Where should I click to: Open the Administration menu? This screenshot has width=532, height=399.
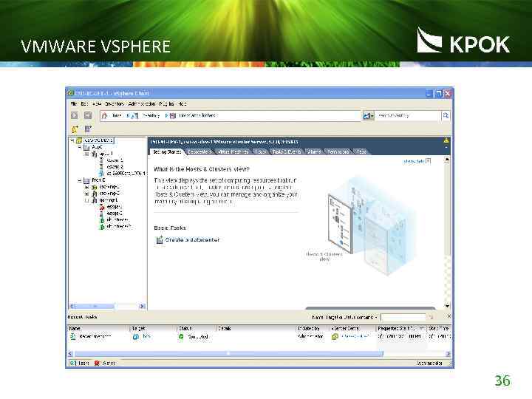[x=142, y=104]
